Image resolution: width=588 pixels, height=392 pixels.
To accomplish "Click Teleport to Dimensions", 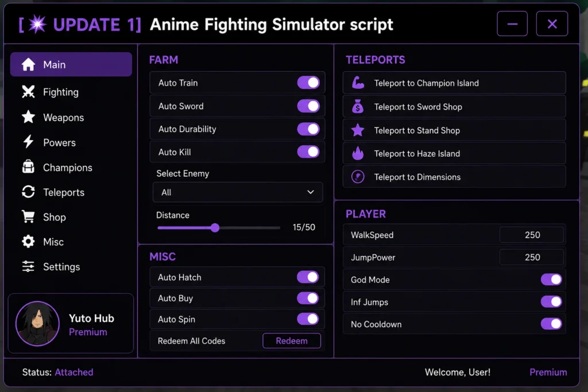I will click(454, 177).
